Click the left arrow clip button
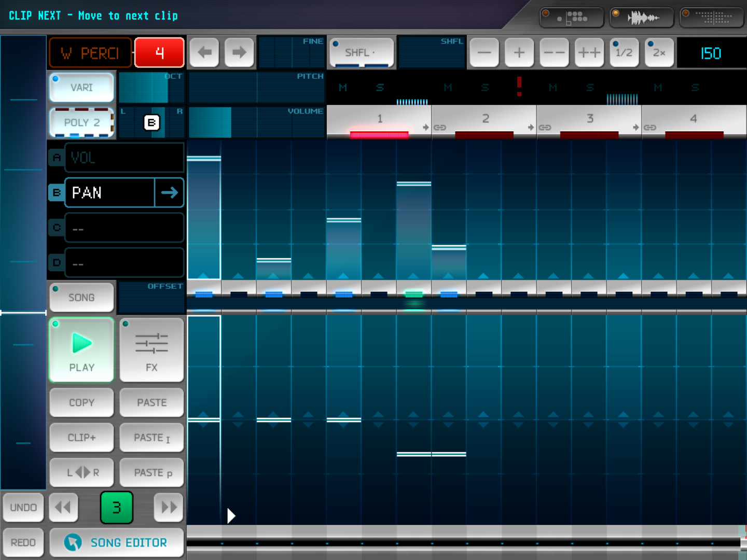 (204, 52)
